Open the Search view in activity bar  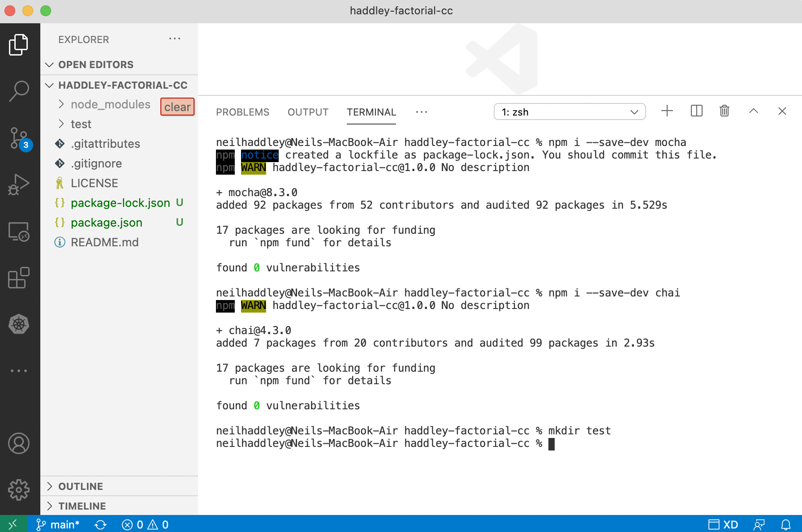pos(19,91)
